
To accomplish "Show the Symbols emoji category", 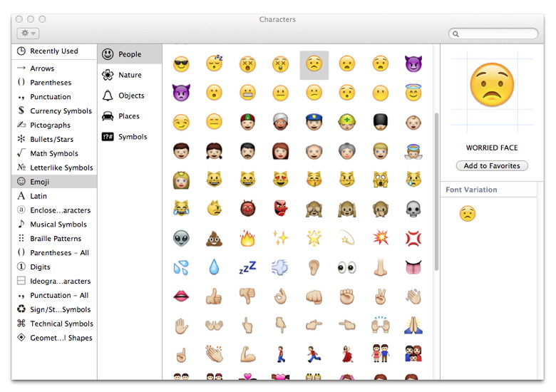I will tap(130, 136).
